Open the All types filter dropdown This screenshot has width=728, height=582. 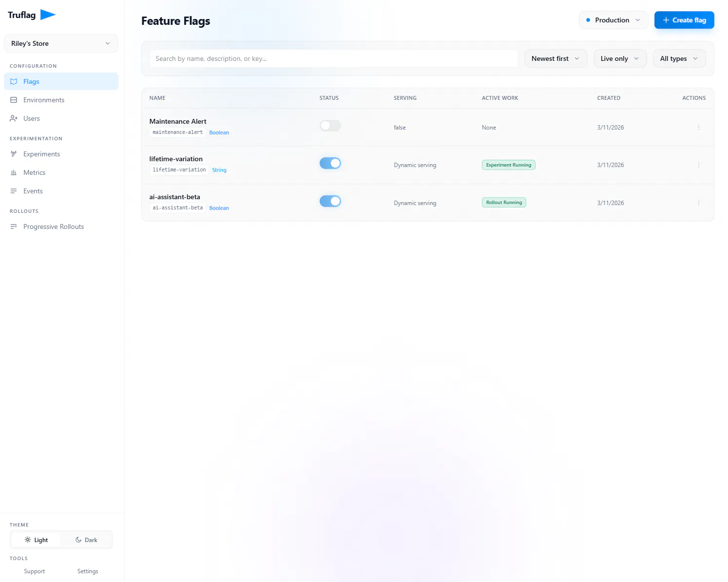point(679,58)
